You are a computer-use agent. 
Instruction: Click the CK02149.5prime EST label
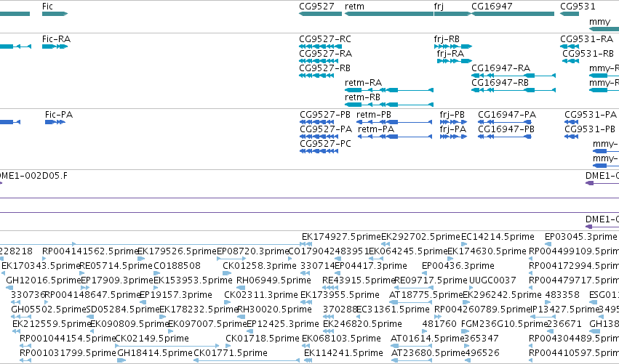click(x=152, y=339)
